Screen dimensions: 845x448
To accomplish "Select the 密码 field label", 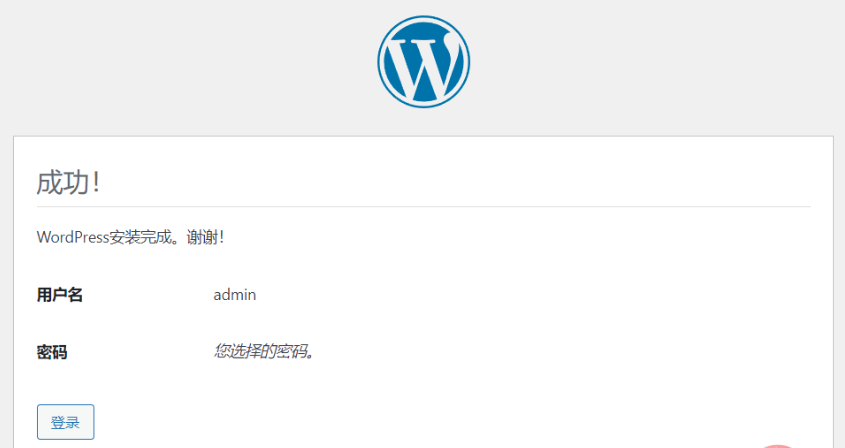I will pos(52,352).
